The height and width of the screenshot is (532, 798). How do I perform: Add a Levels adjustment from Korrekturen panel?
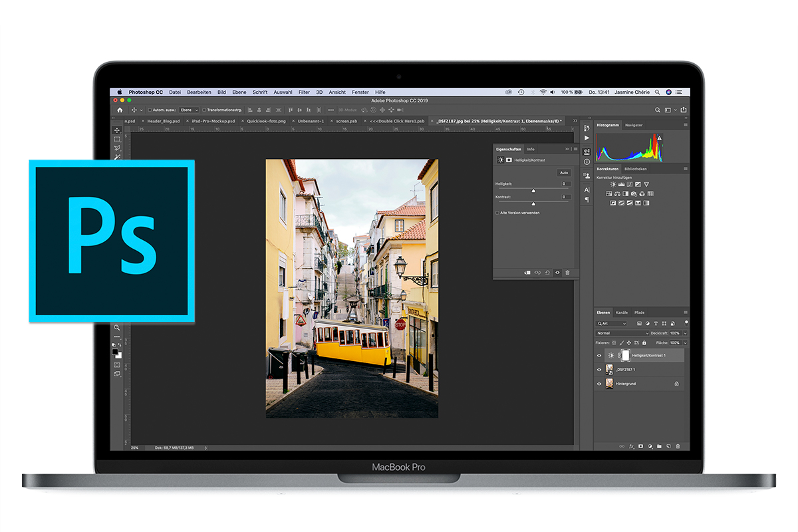[x=621, y=184]
